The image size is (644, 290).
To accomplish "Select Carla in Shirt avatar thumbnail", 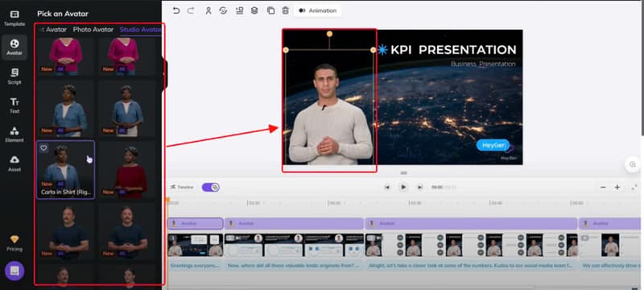I will 66,170.
